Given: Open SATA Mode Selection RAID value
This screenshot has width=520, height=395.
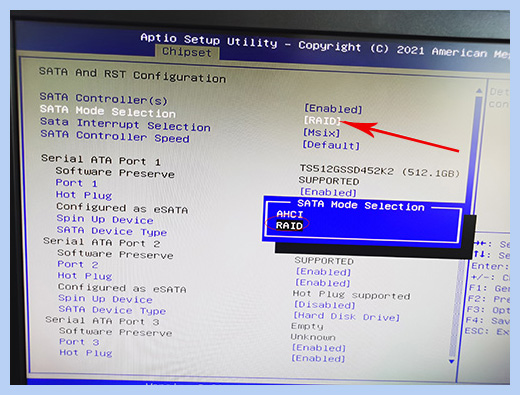Looking at the screenshot, I should coord(322,120).
